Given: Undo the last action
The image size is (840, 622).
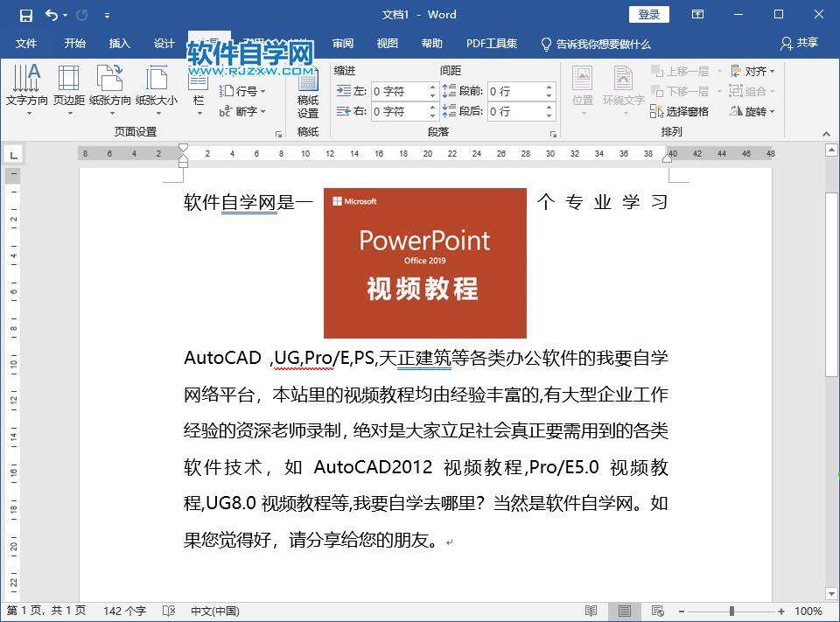Looking at the screenshot, I should (x=52, y=15).
